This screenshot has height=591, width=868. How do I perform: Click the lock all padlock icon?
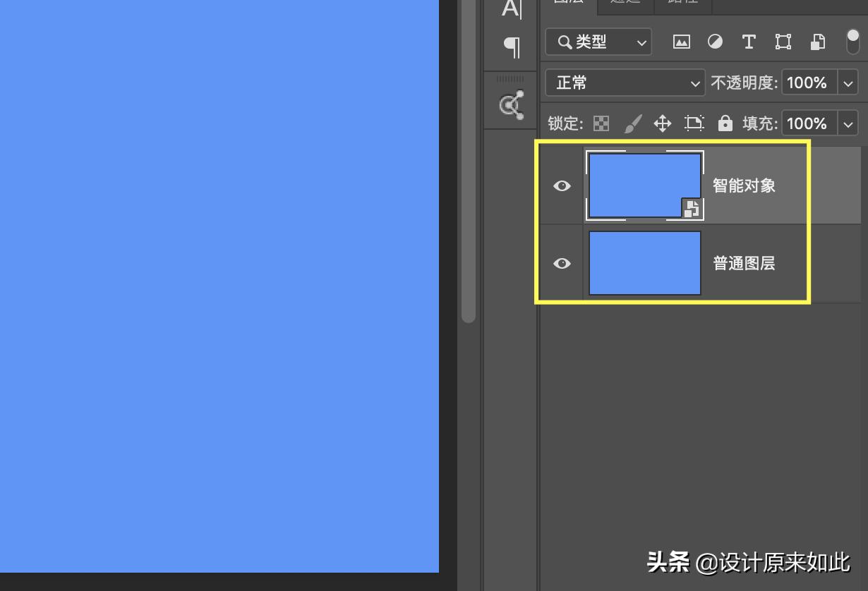(725, 124)
